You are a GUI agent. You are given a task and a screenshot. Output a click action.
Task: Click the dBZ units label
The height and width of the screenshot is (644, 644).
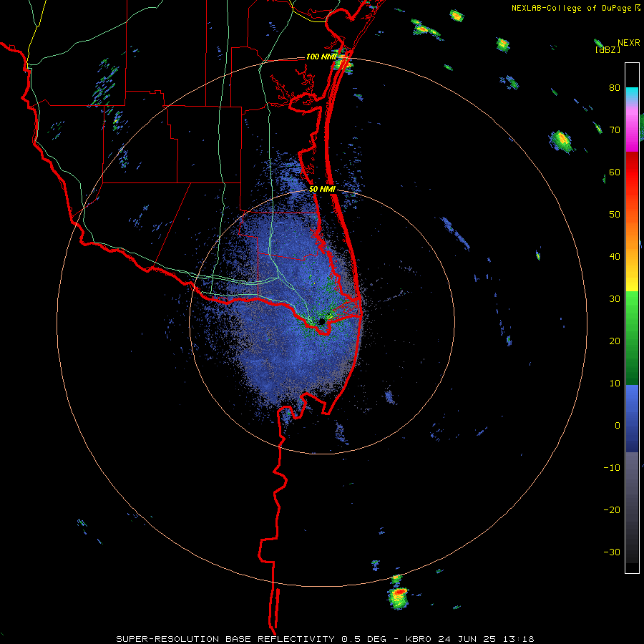tap(608, 49)
